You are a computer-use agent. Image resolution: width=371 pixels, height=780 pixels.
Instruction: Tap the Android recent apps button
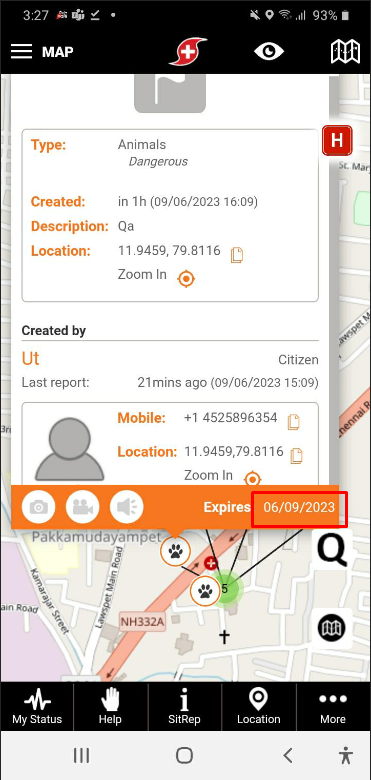click(81, 756)
